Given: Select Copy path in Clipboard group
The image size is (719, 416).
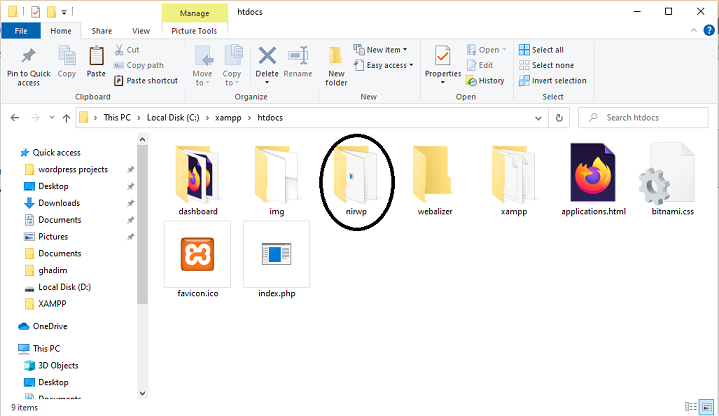Looking at the screenshot, I should 138,65.
